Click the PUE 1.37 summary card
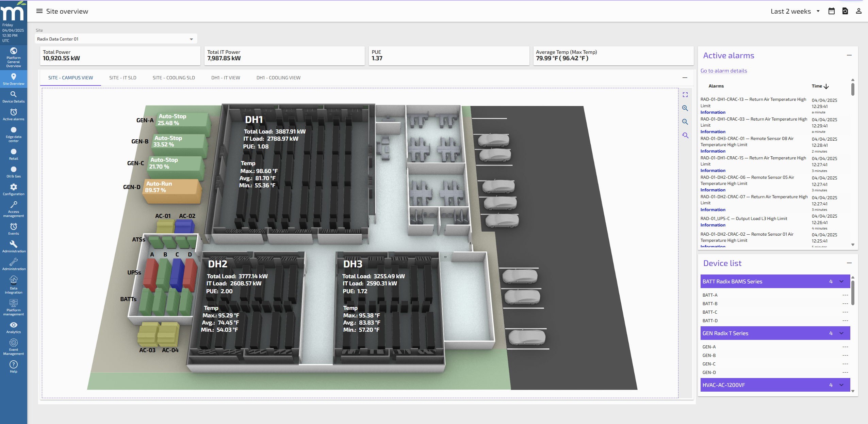 click(x=449, y=56)
